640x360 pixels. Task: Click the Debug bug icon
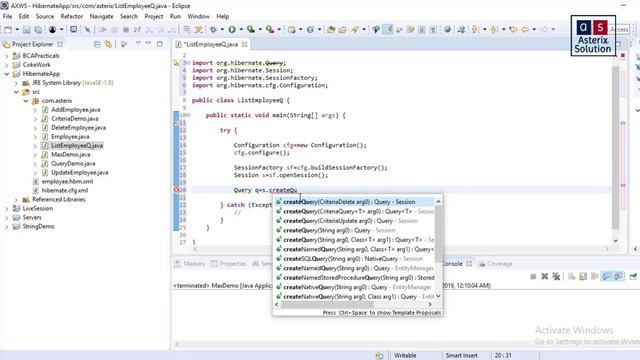213,29
